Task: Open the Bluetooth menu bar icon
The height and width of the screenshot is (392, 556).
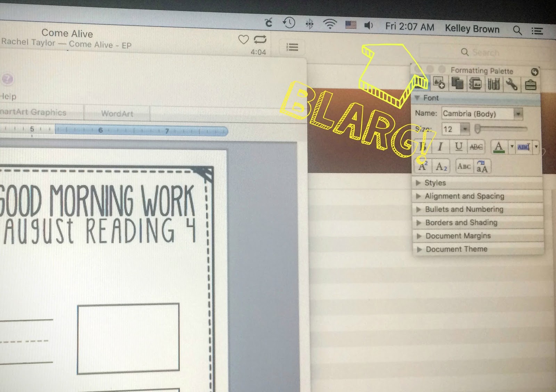Action: coord(309,24)
